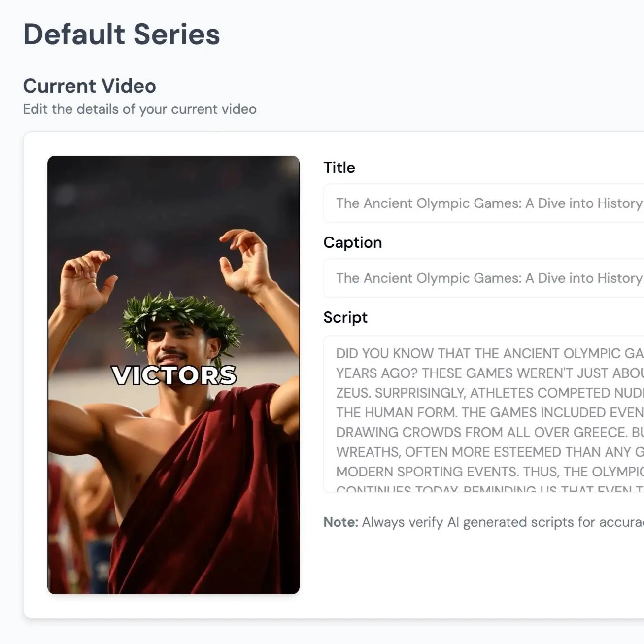Click the "Caption" field label
Screen dimensions: 644x644
pyautogui.click(x=352, y=242)
